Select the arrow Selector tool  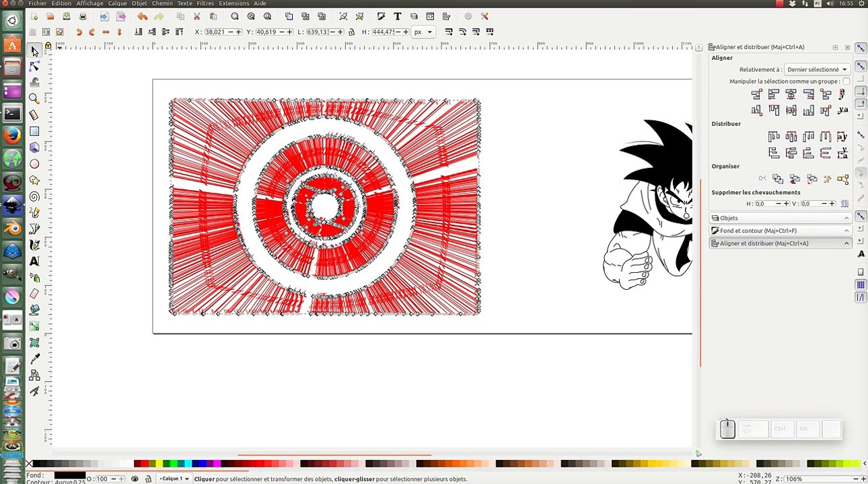(34, 51)
